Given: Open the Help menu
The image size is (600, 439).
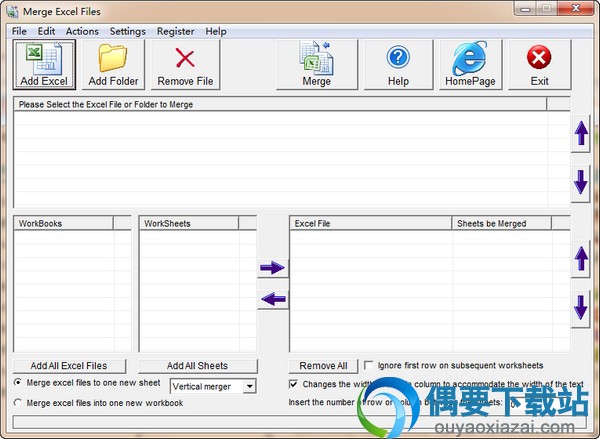Looking at the screenshot, I should 216,31.
